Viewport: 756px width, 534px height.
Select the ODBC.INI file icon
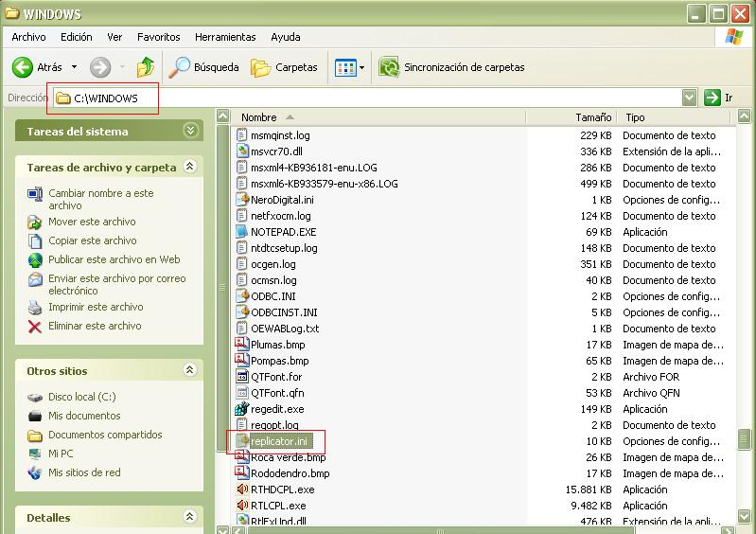(241, 295)
